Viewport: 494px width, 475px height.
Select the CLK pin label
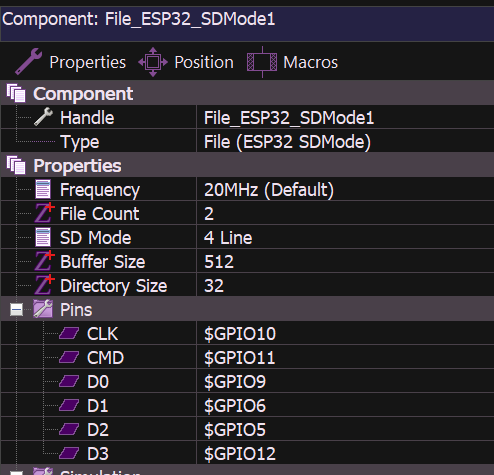pyautogui.click(x=102, y=334)
